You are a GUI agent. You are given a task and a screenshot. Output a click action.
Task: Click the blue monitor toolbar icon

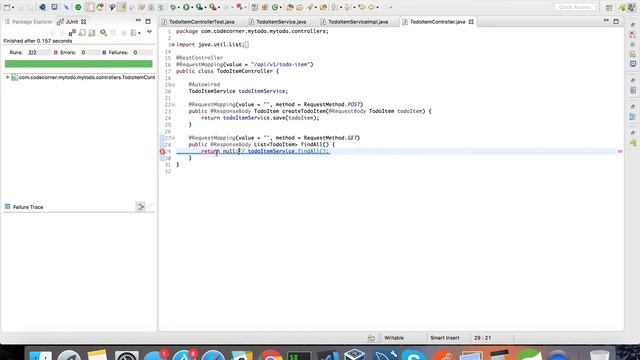coord(54,7)
